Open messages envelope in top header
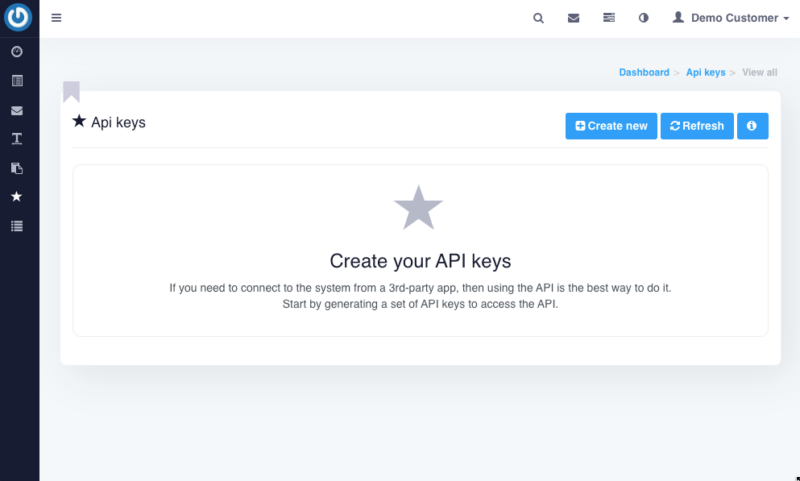Screen dimensions: 800x481 point(573,18)
